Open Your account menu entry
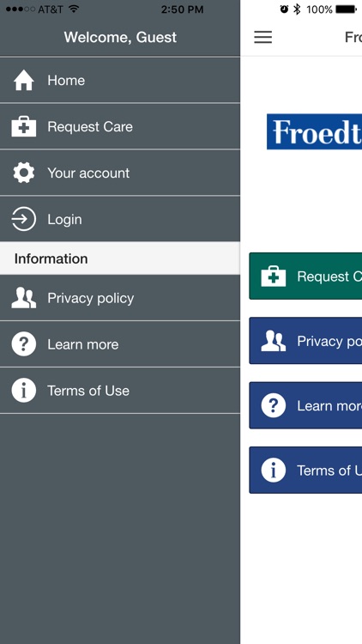This screenshot has height=644, width=362. tap(120, 173)
